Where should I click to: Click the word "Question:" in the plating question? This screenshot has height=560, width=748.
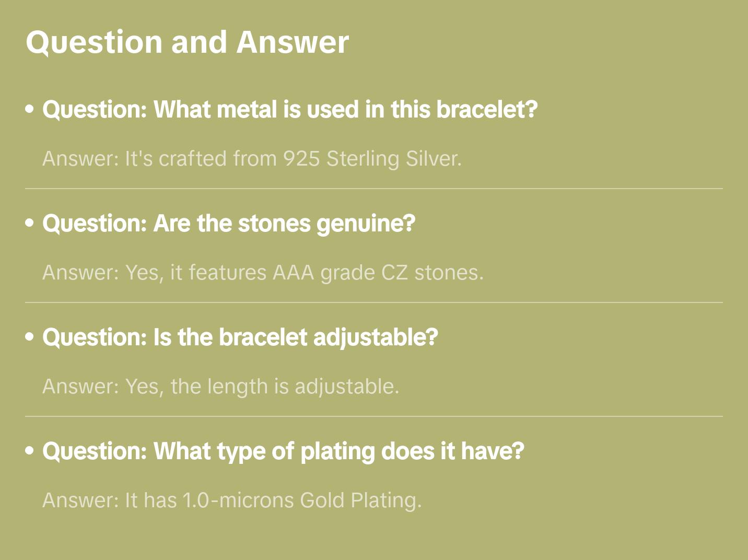[x=95, y=451]
